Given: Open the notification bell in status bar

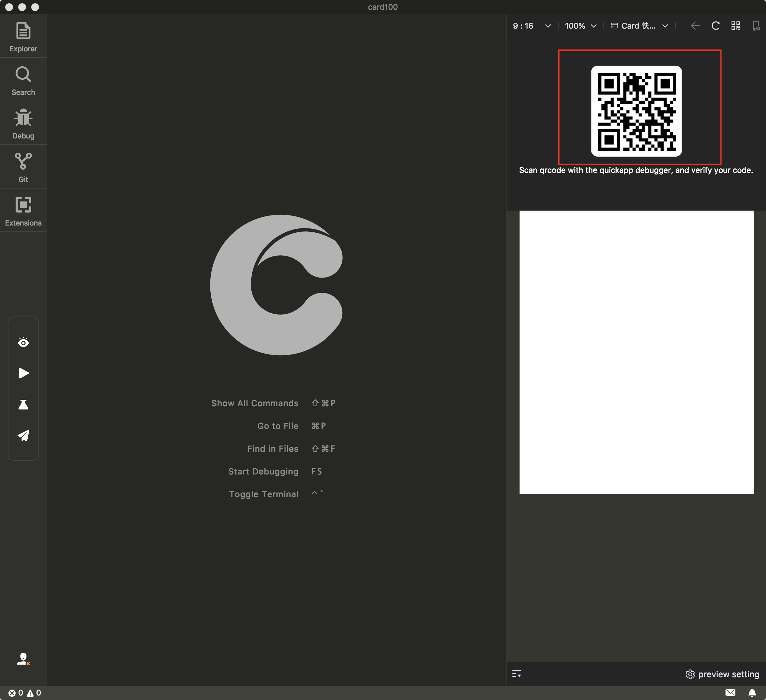Looking at the screenshot, I should click(752, 693).
